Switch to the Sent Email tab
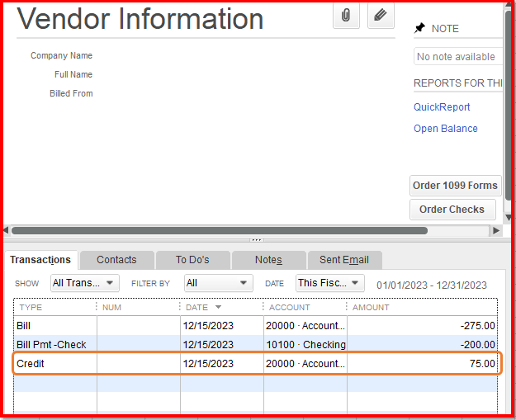This screenshot has width=516, height=420. click(344, 260)
